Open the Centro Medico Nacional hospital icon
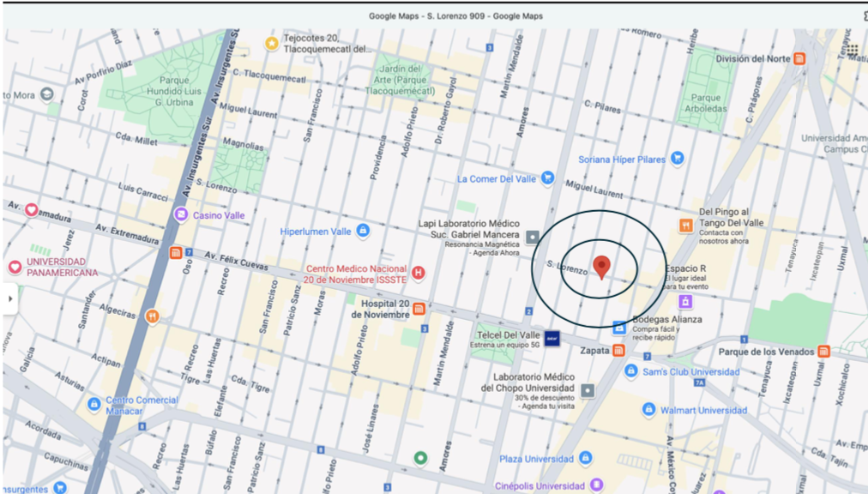Viewport: 868px width, 494px height. tap(419, 273)
